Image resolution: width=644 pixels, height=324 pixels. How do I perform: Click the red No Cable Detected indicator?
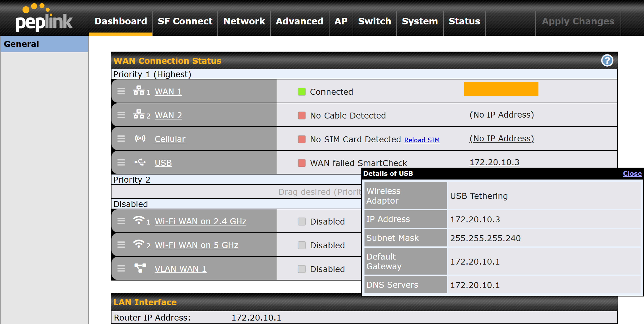(x=301, y=115)
